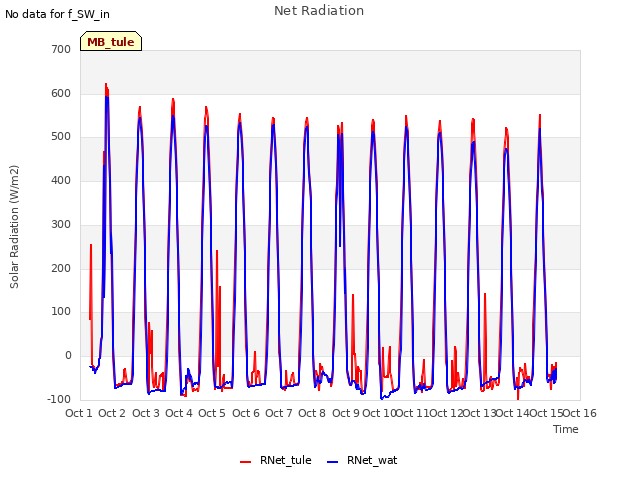Click the MB_tule annotation label
This screenshot has height=480, width=640.
coord(111,42)
